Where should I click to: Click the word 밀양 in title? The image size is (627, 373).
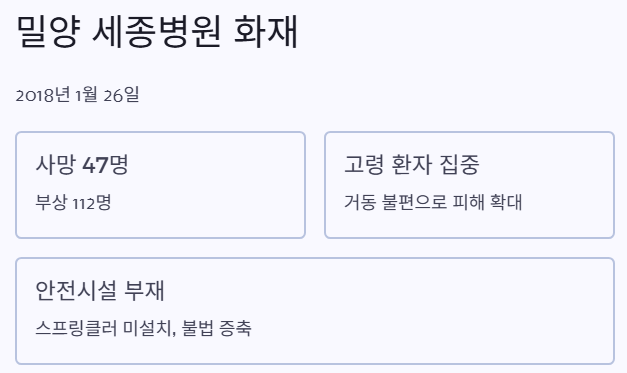pyautogui.click(x=48, y=32)
